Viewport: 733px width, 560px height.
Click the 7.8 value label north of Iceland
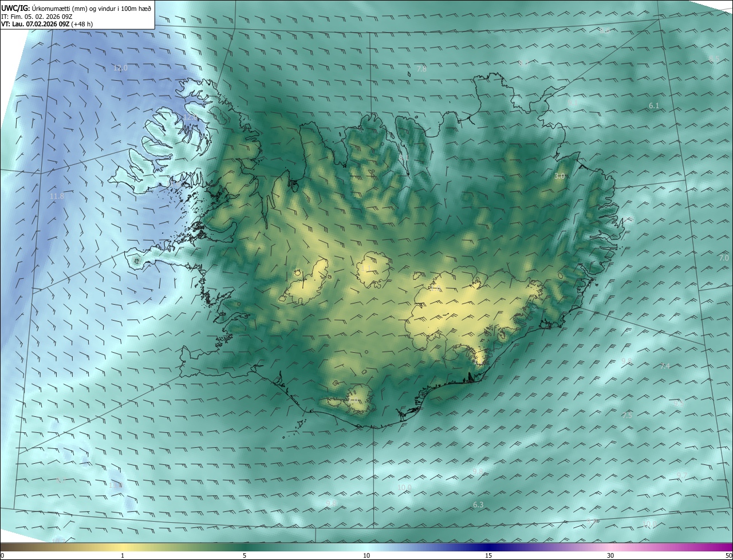coord(421,69)
